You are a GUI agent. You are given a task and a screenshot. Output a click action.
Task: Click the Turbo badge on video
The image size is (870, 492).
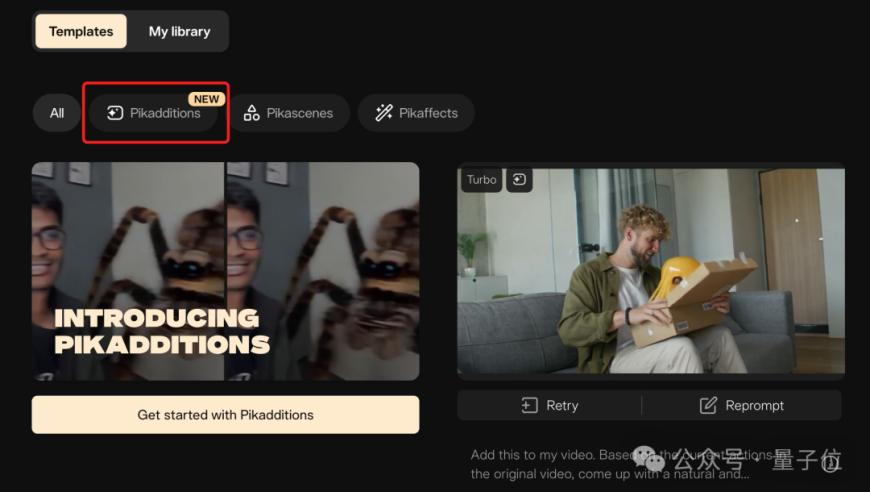point(481,180)
